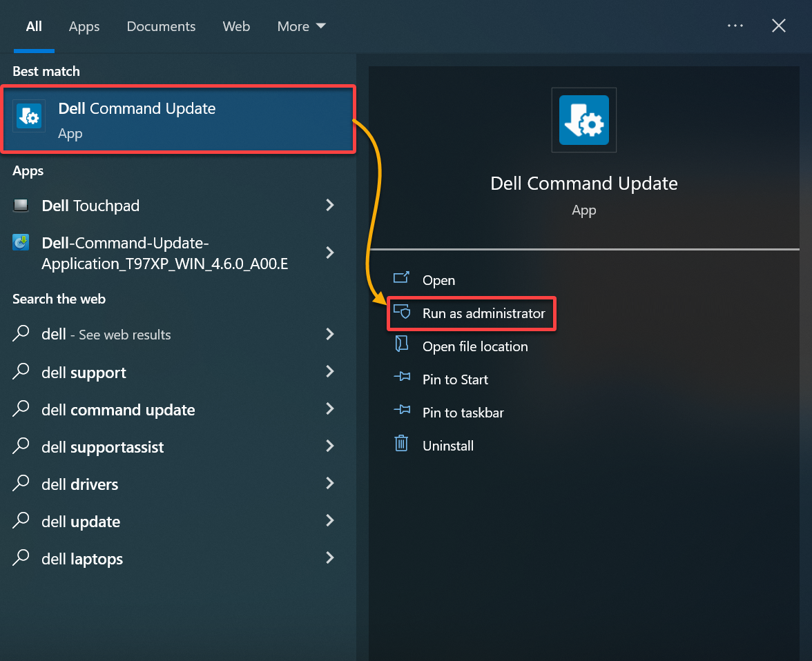Click the Dell Command Update title in preview pane
812x661 pixels.
click(583, 184)
